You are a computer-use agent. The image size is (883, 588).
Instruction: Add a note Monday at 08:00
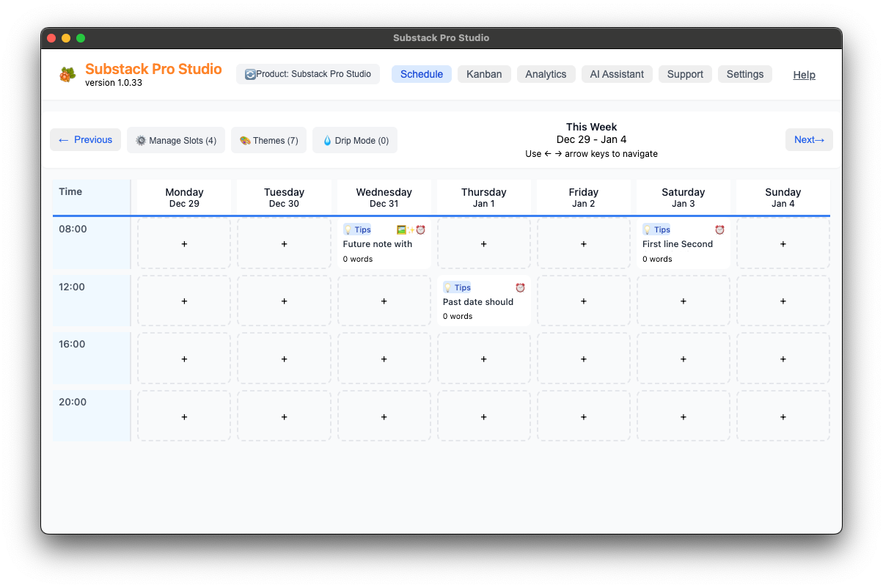coord(184,243)
